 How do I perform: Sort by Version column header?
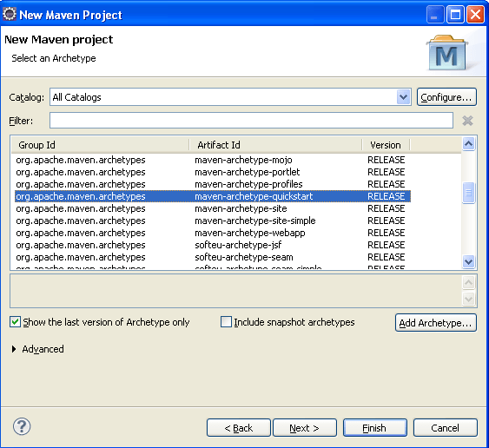(386, 145)
